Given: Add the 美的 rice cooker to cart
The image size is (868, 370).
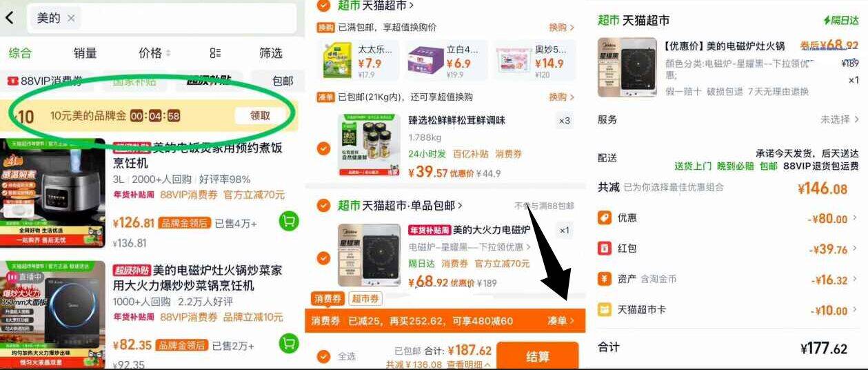Looking at the screenshot, I should pyautogui.click(x=288, y=222).
